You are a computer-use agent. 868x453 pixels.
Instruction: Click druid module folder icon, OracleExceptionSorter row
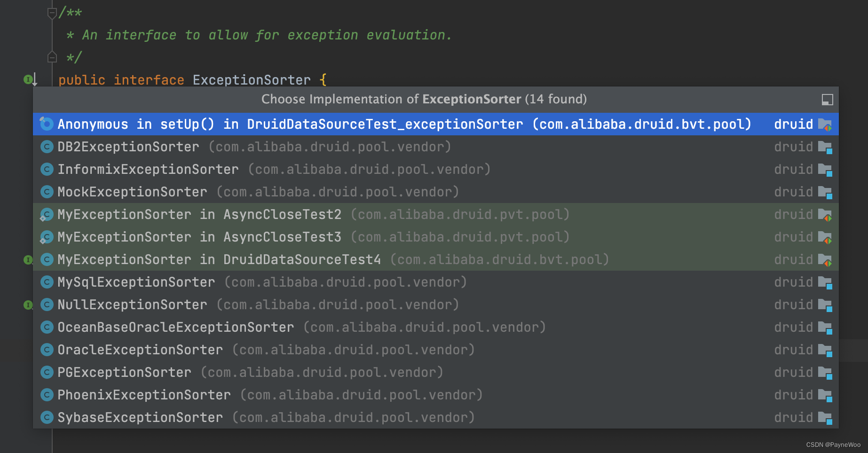(x=825, y=351)
